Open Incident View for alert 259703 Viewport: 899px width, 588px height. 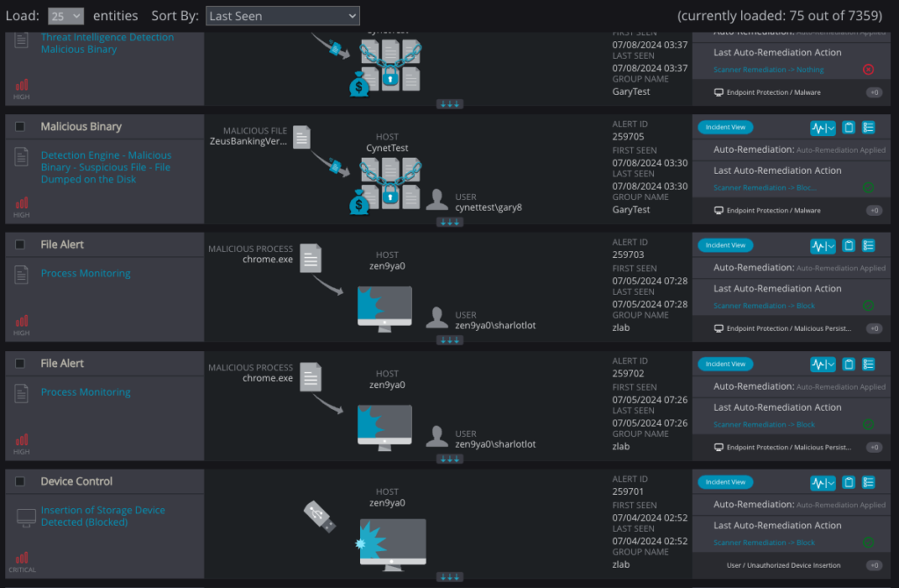(x=725, y=245)
